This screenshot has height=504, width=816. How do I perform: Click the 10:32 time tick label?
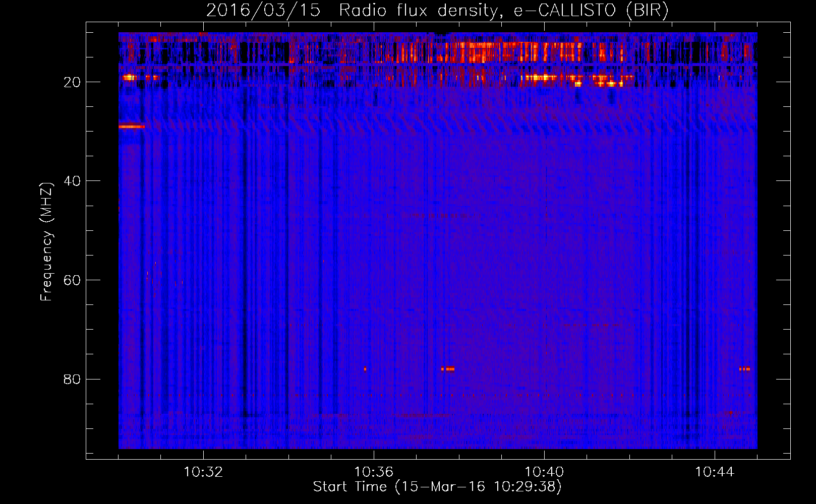pos(203,472)
